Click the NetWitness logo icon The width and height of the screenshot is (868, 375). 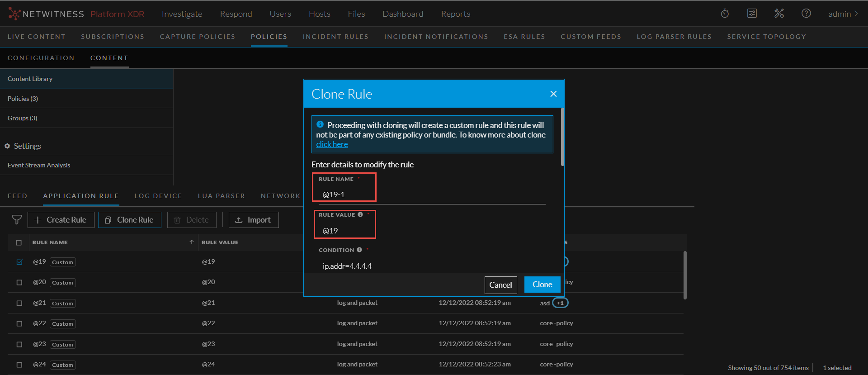[14, 14]
